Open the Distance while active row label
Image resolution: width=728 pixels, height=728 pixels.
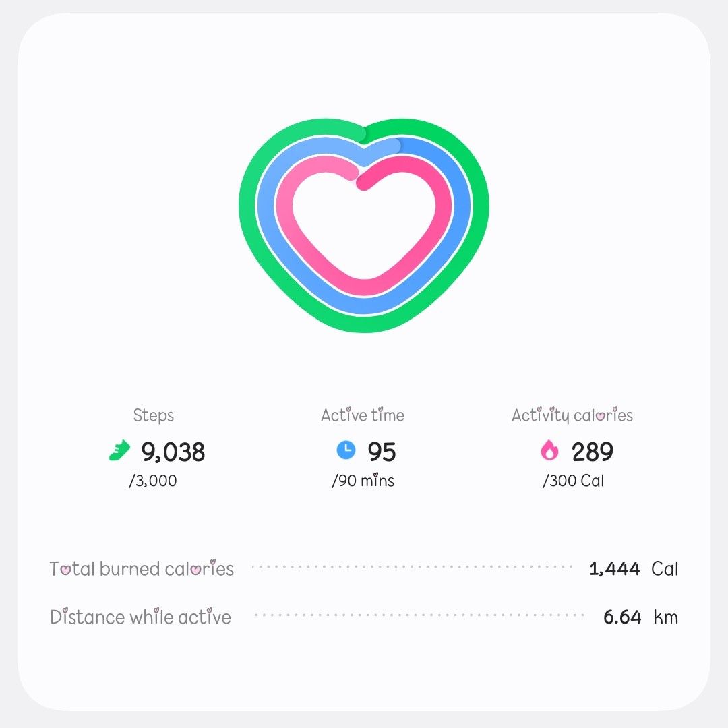[x=140, y=617]
